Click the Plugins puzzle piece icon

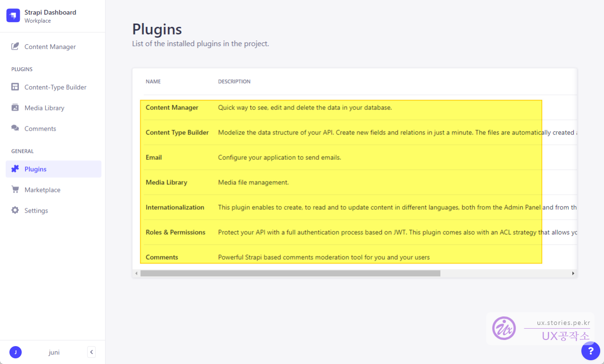click(15, 169)
